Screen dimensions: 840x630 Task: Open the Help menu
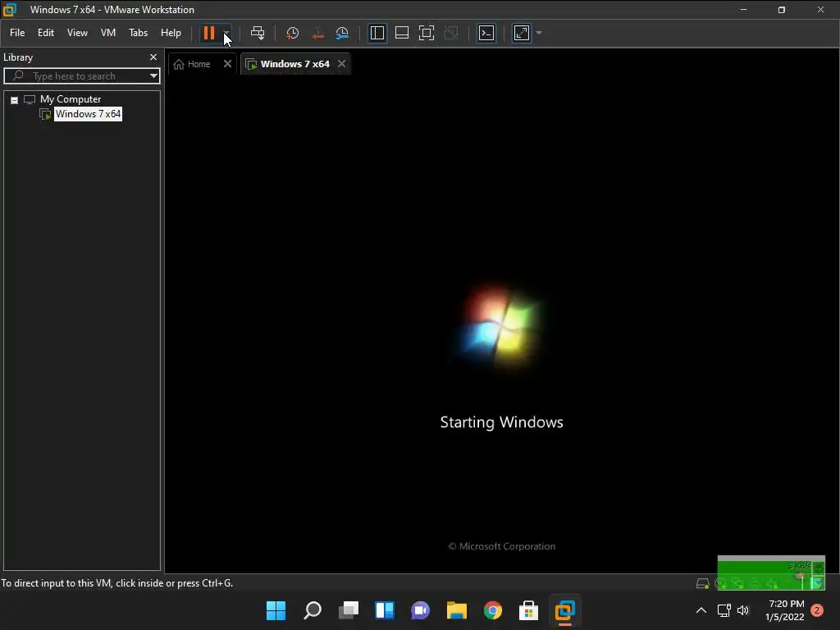pos(171,33)
